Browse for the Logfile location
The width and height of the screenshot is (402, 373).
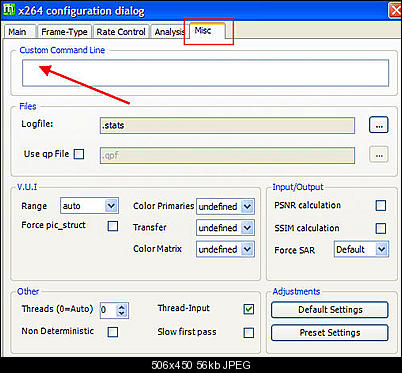pyautogui.click(x=379, y=125)
